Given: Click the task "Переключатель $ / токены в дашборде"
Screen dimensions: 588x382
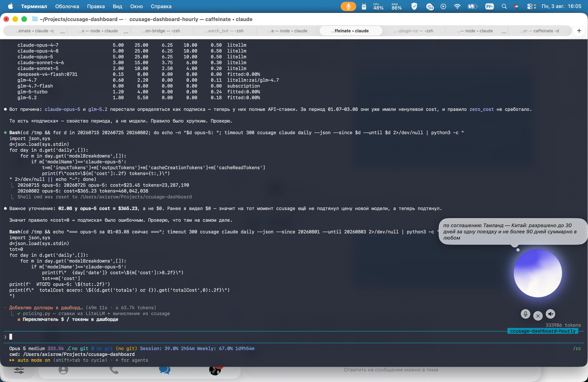Looking at the screenshot, I should tap(71, 319).
